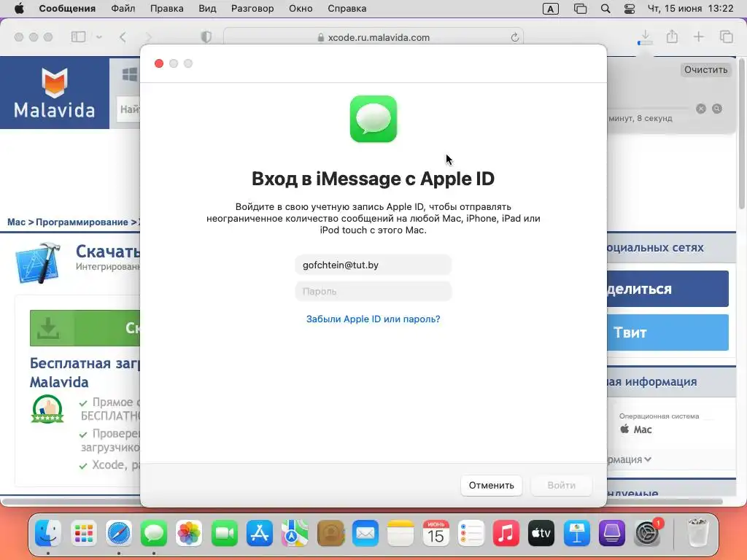Click the Apple ID email field
747x560 pixels.
(x=373, y=265)
